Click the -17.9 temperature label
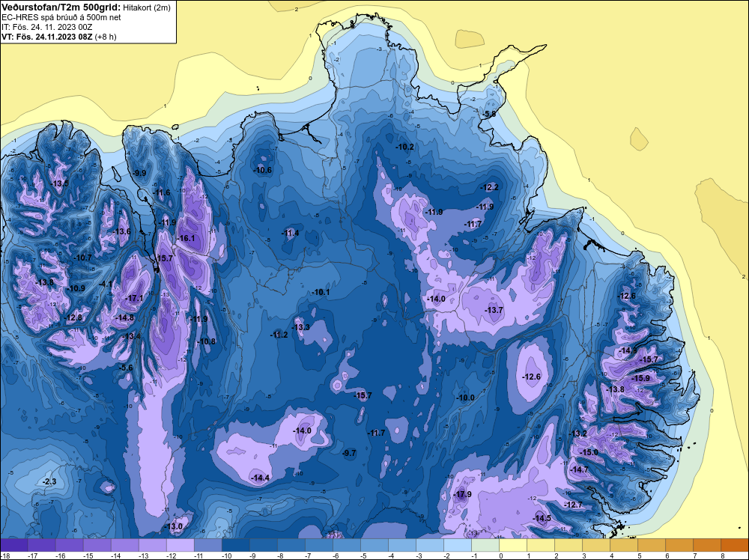The width and height of the screenshot is (749, 560). click(x=464, y=494)
